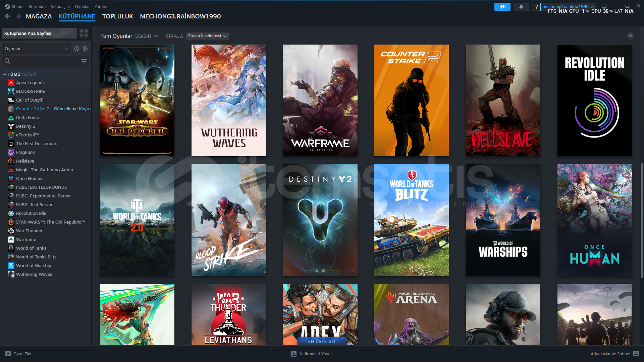Open the Revolution Idle cover tile
The height and width of the screenshot is (362, 644).
coord(595,100)
